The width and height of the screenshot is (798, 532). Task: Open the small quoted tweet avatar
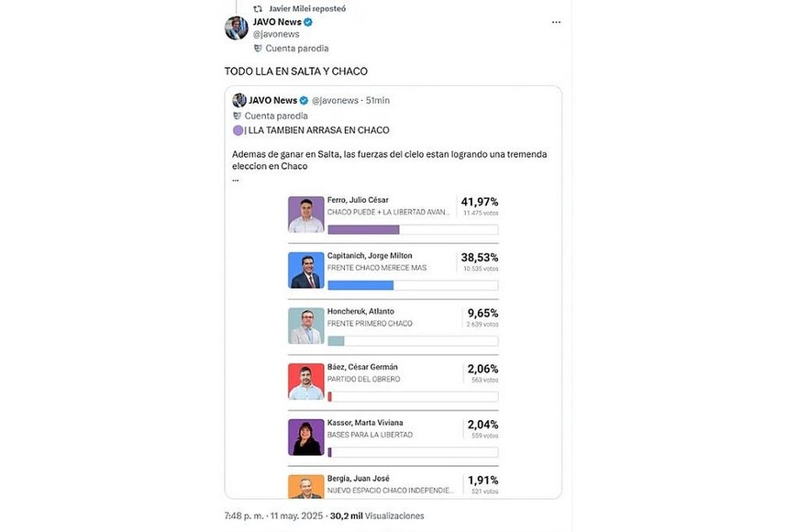(x=239, y=100)
